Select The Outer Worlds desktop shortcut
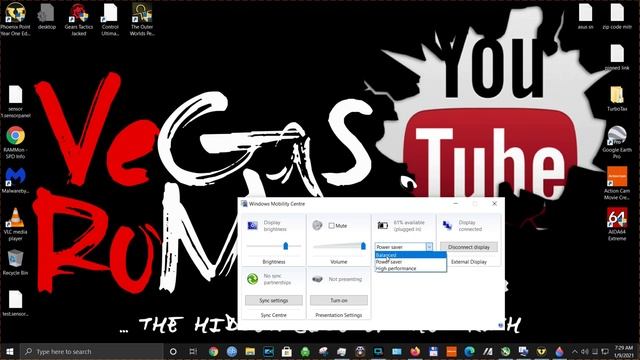The width and height of the screenshot is (640, 360). (x=142, y=19)
